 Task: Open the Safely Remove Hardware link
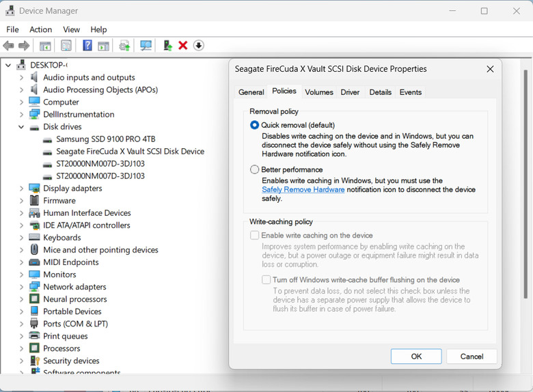pos(303,190)
